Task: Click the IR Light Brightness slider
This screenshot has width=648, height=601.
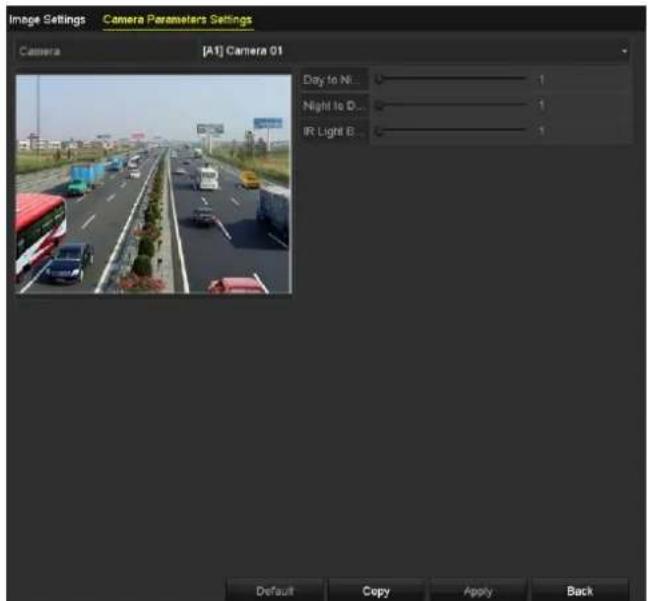Action: pyautogui.click(x=451, y=131)
